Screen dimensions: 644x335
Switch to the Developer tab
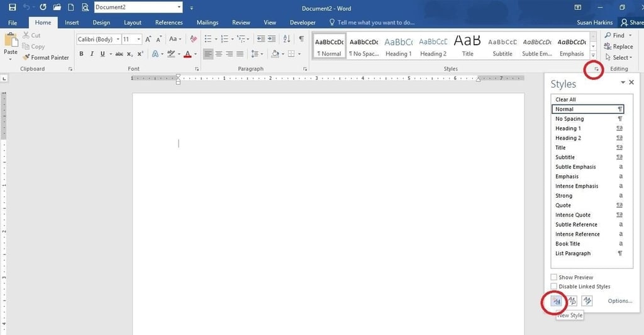coord(303,23)
